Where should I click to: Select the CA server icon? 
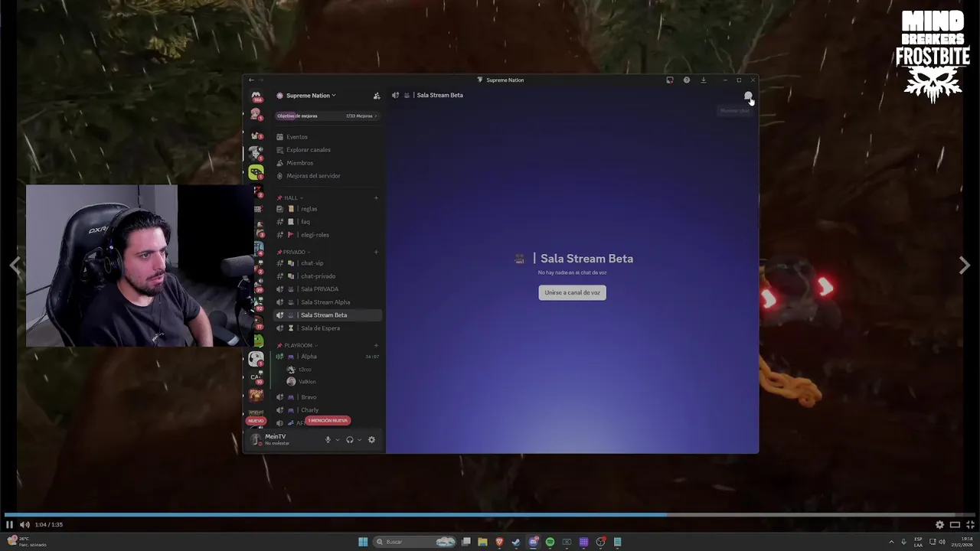[256, 377]
